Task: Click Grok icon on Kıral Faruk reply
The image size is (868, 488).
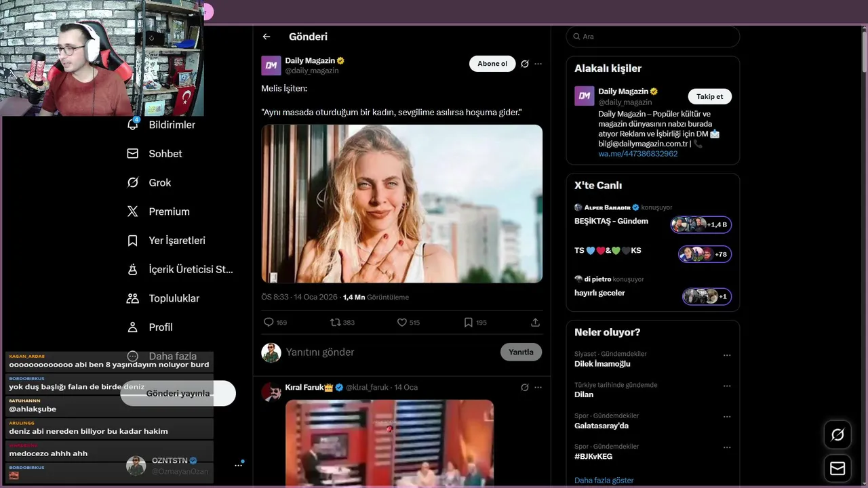Action: [524, 388]
